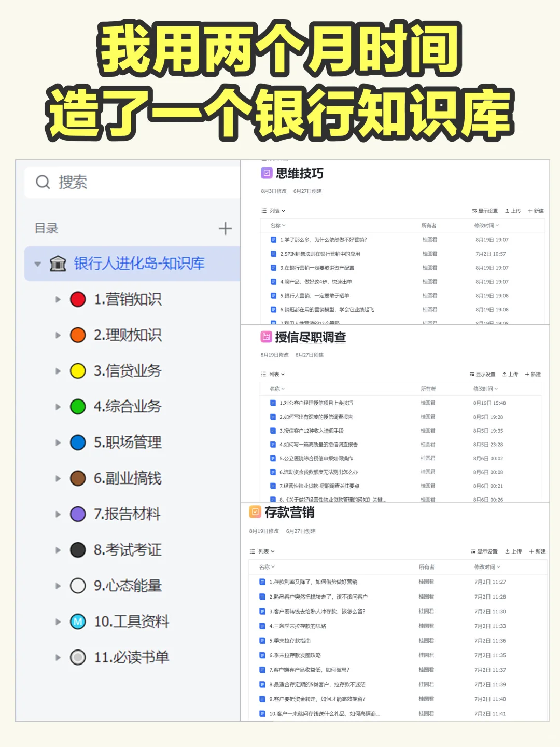This screenshot has height=747, width=560.
Task: Select 9.心态能量 in the directory tree
Action: tap(128, 586)
